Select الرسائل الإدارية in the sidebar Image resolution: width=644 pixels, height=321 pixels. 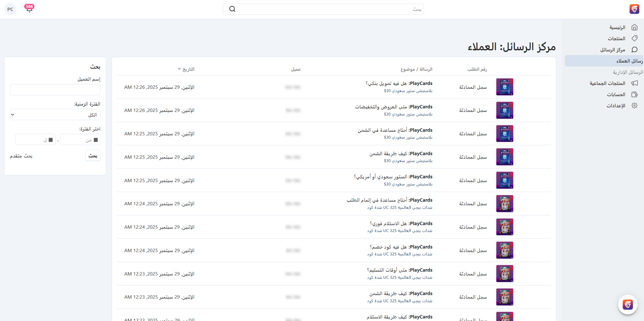(x=628, y=72)
